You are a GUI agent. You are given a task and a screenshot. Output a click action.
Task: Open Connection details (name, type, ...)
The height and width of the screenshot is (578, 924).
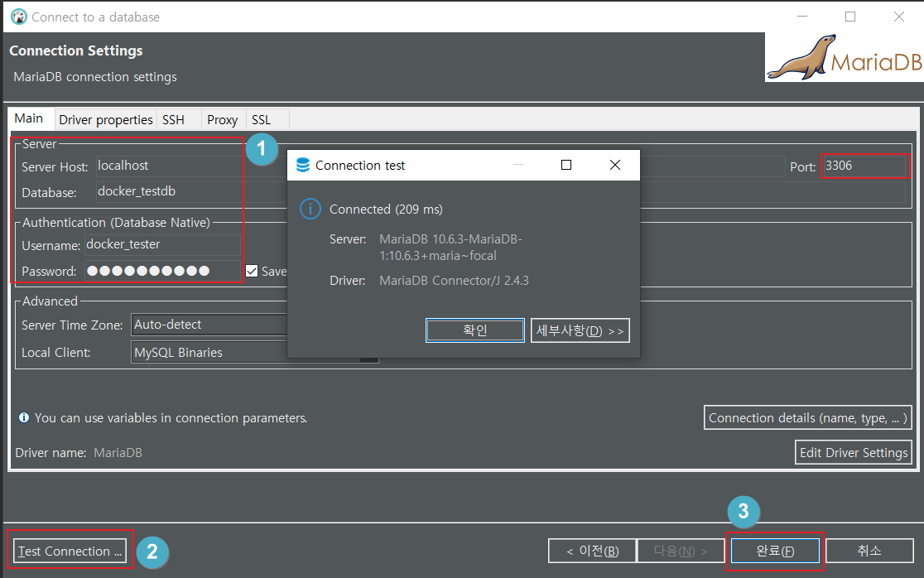(808, 417)
